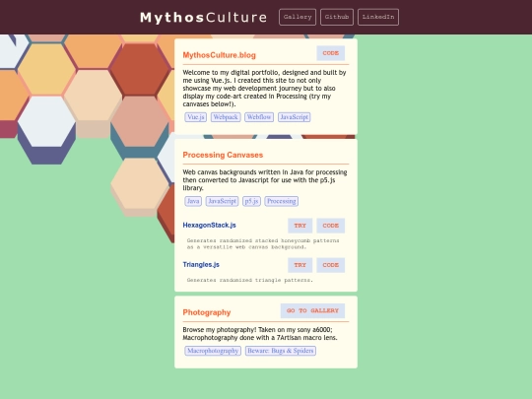Click the 'Generates randomized triangle patterns' description
Screen dimensions: 532x399
pyautogui.click(x=249, y=280)
